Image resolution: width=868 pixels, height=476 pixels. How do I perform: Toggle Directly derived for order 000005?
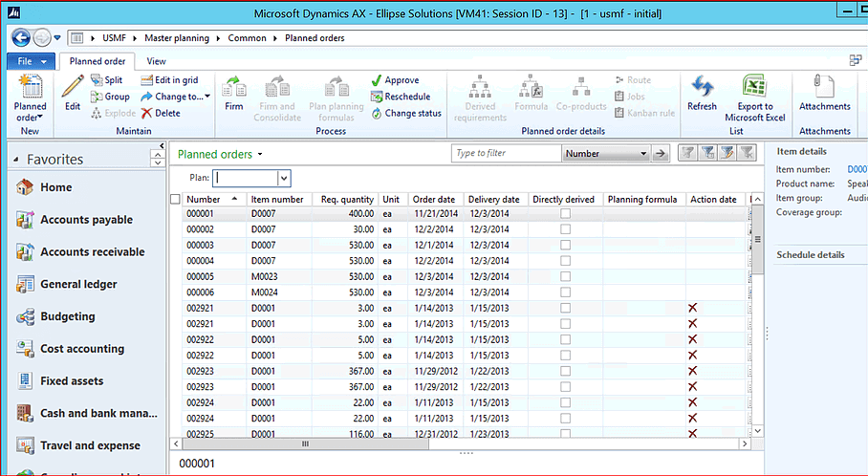pos(565,276)
